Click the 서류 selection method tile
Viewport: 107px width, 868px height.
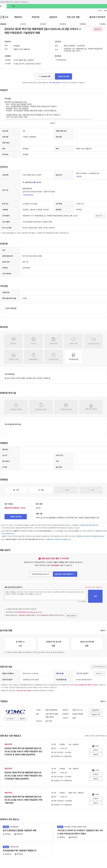(16, 490)
